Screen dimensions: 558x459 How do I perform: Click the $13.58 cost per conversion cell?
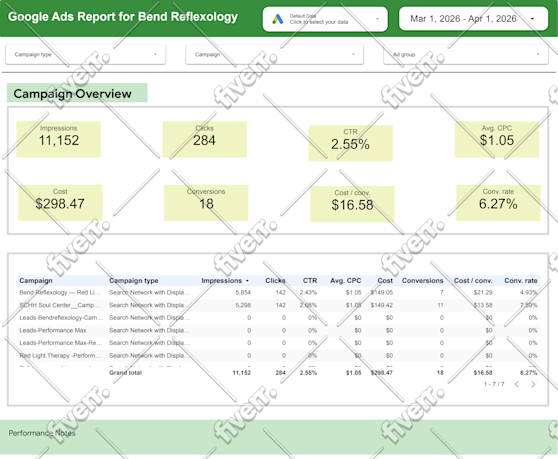coord(483,305)
